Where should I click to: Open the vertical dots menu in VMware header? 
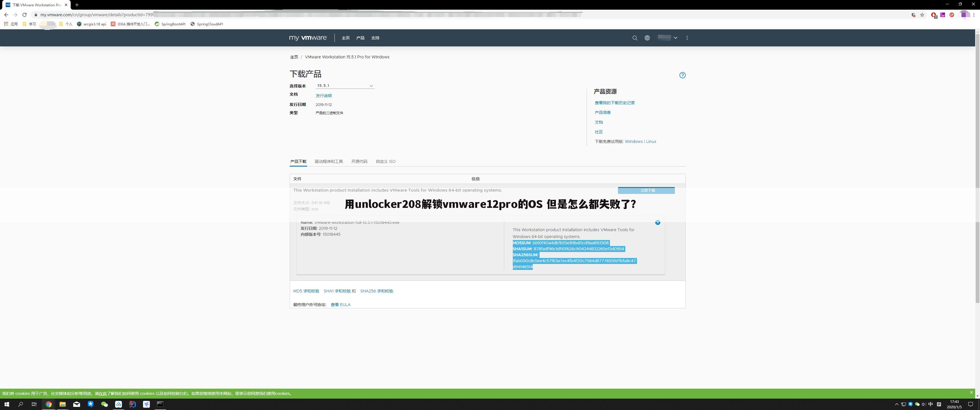pyautogui.click(x=687, y=38)
